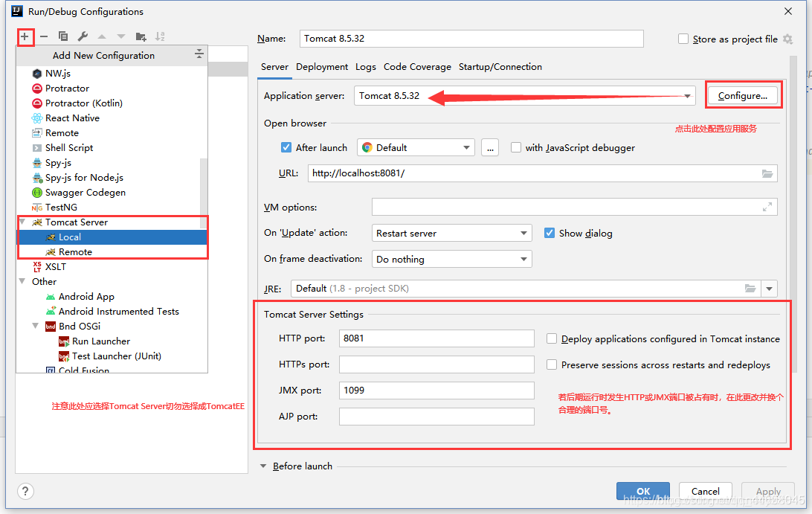This screenshot has width=812, height=514.
Task: Click the Move Up arrow icon
Action: [x=102, y=36]
